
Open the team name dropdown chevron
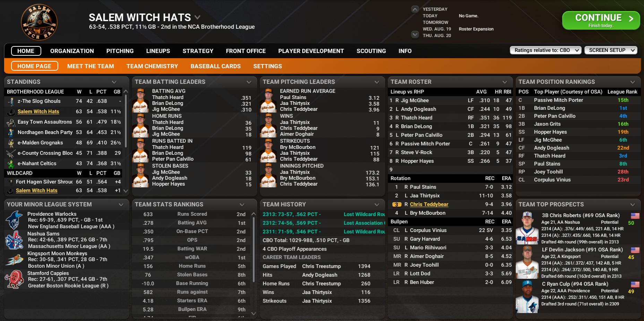point(197,17)
